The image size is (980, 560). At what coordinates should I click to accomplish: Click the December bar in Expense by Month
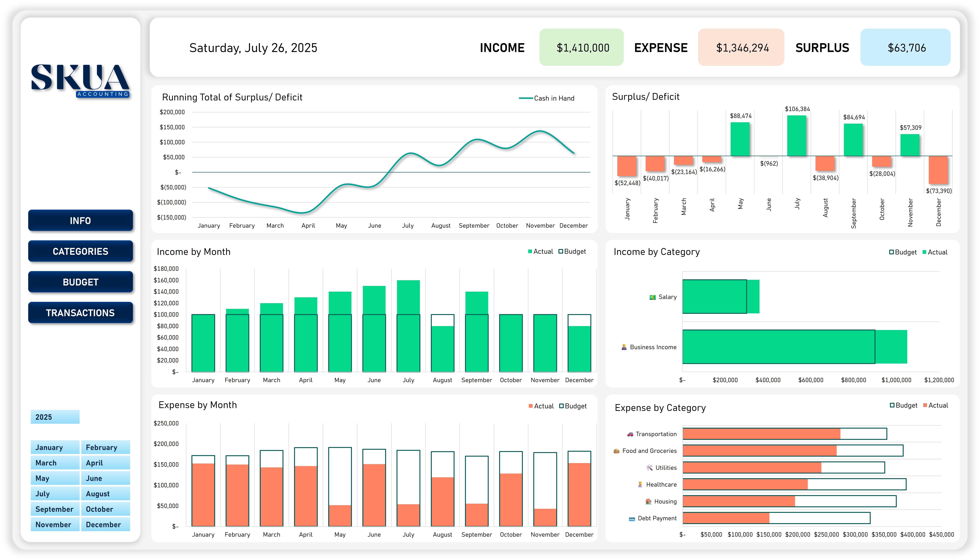(x=579, y=495)
